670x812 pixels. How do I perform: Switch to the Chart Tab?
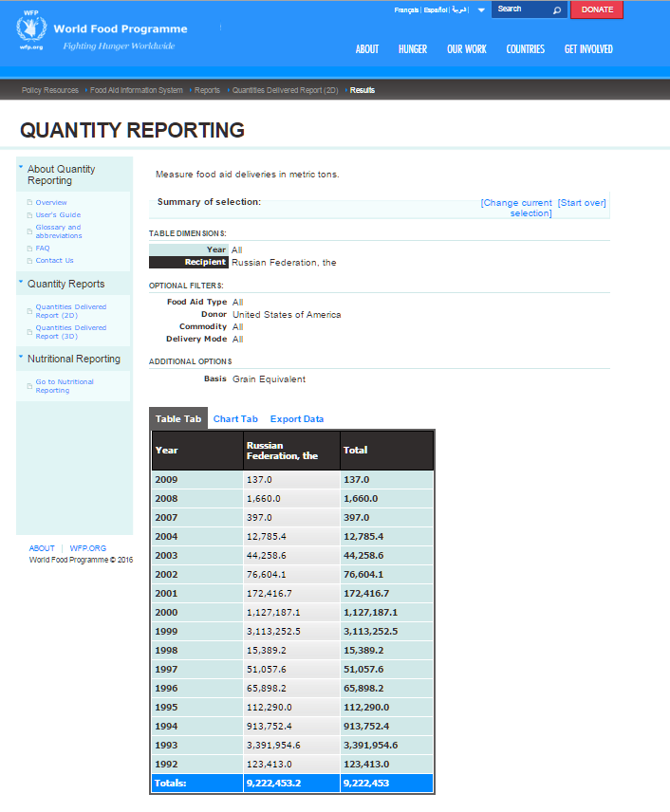[x=235, y=419]
